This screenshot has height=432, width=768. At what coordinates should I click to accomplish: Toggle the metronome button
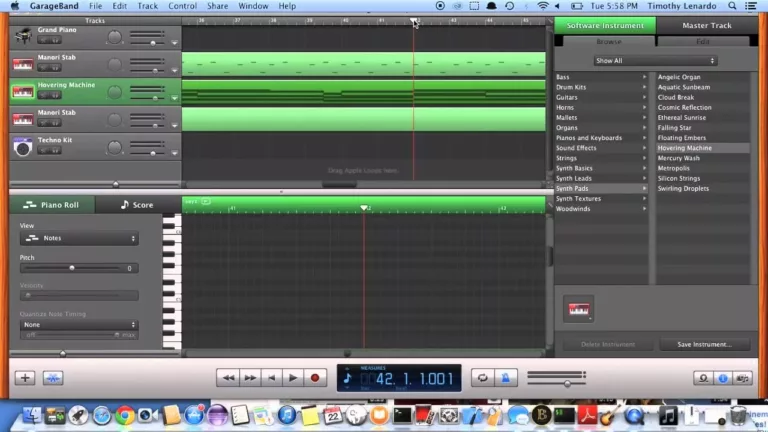(x=505, y=378)
